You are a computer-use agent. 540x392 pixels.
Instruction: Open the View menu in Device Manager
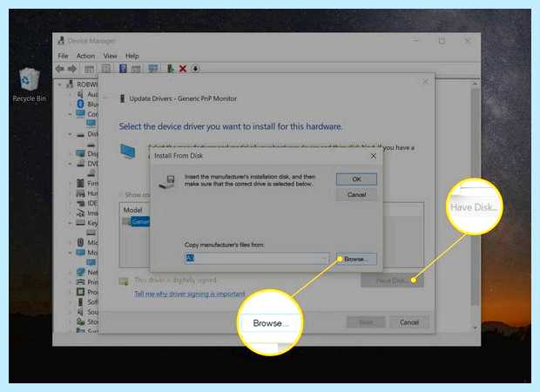click(111, 56)
